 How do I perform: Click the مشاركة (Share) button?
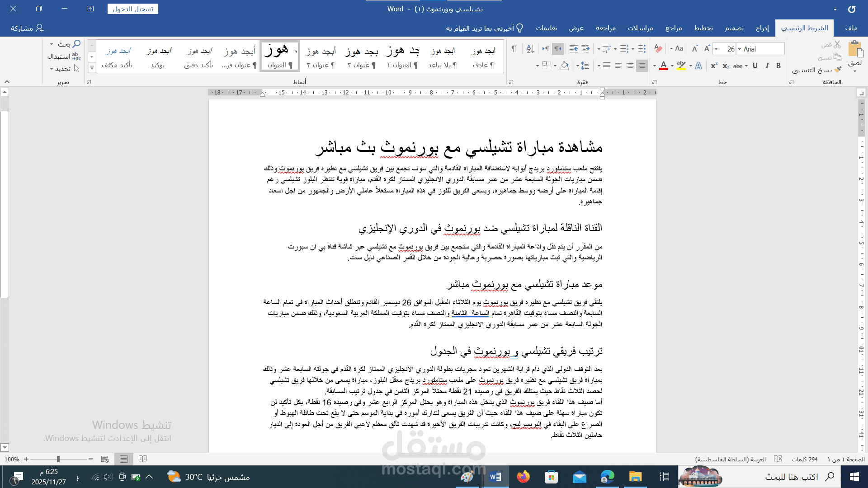(x=27, y=28)
